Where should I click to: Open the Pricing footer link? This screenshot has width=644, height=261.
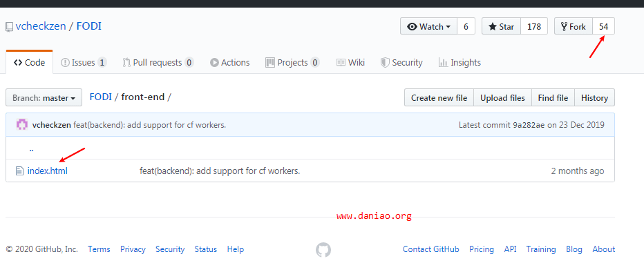tap(482, 249)
